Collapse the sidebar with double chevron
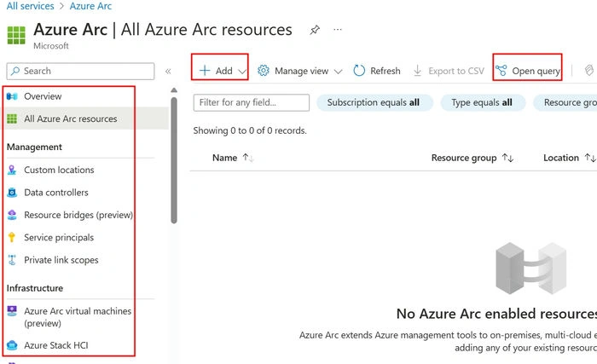The width and height of the screenshot is (597, 364). coord(168,72)
